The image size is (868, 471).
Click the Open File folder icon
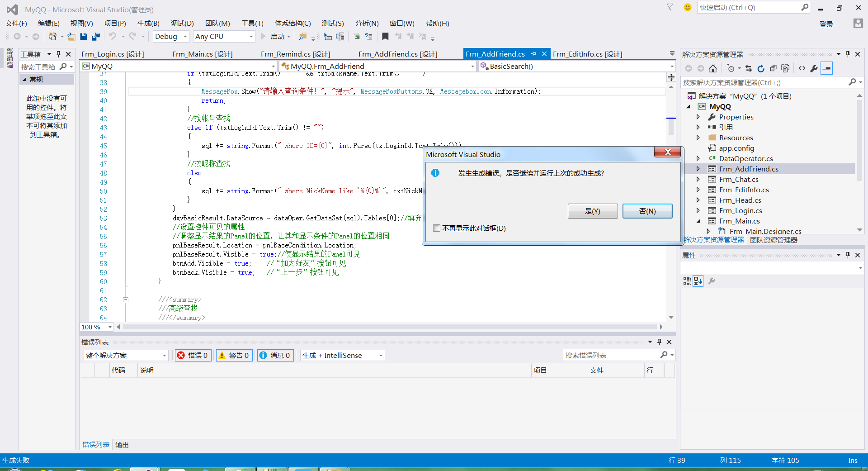[x=71, y=37]
